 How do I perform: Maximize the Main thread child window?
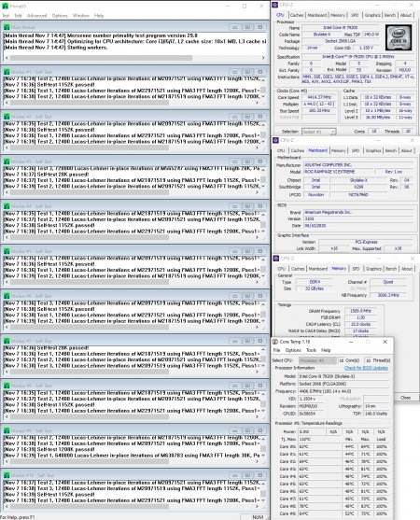[247, 27]
